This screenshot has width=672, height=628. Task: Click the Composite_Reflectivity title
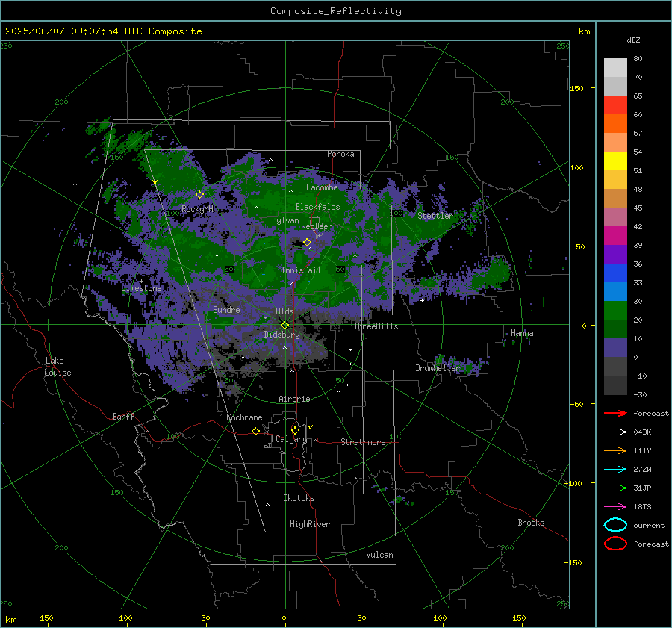[336, 11]
